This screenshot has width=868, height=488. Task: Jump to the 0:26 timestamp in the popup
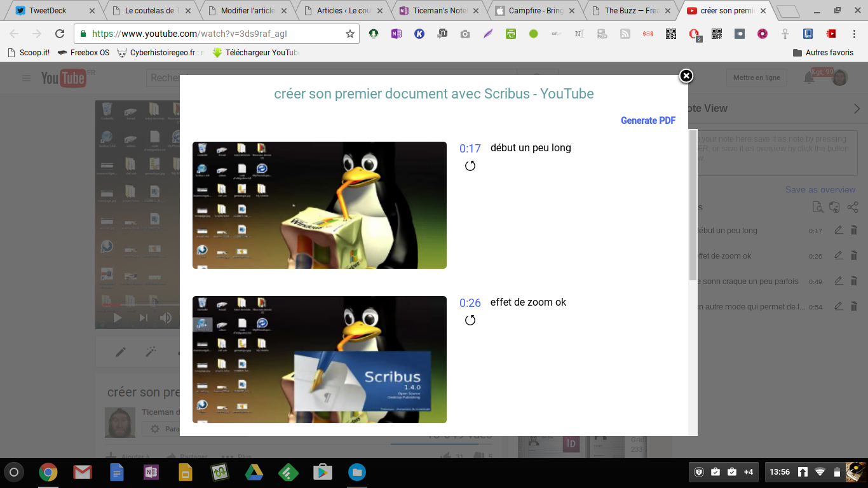470,303
